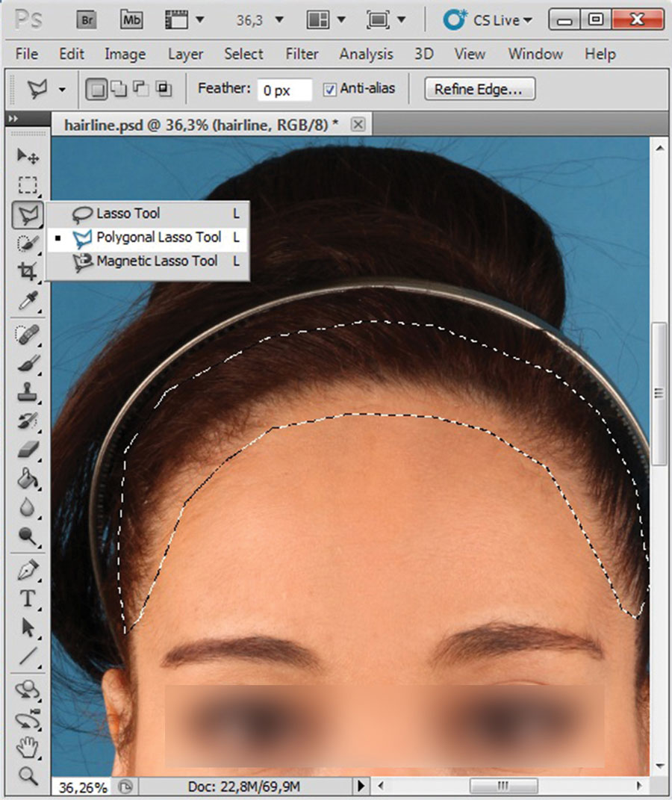The width and height of the screenshot is (672, 800).
Task: Activate the Eraser tool
Action: pyautogui.click(x=28, y=450)
